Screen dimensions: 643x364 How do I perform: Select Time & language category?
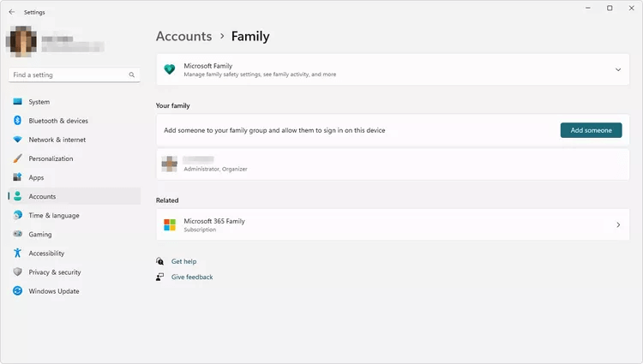coord(75,215)
